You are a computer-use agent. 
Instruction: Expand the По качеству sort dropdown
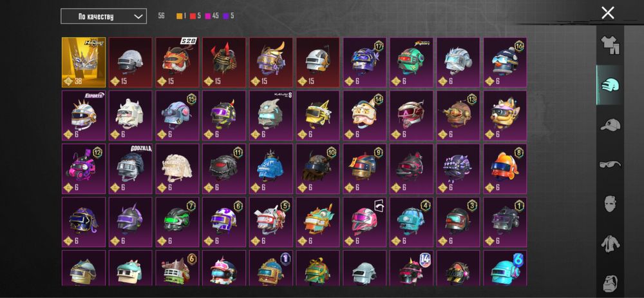[104, 17]
